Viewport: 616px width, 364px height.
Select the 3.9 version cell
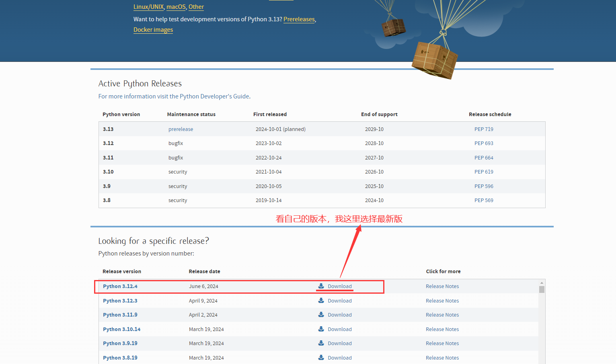pos(107,186)
